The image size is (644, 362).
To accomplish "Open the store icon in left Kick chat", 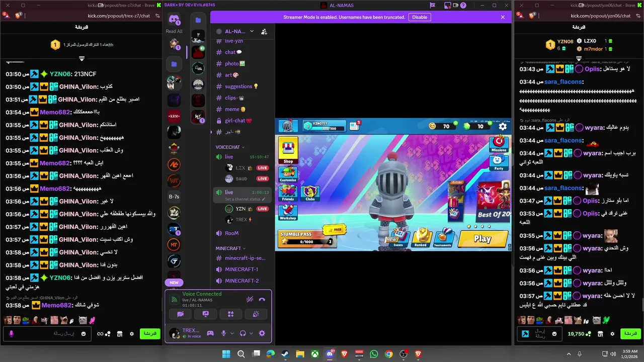I will [x=120, y=333].
